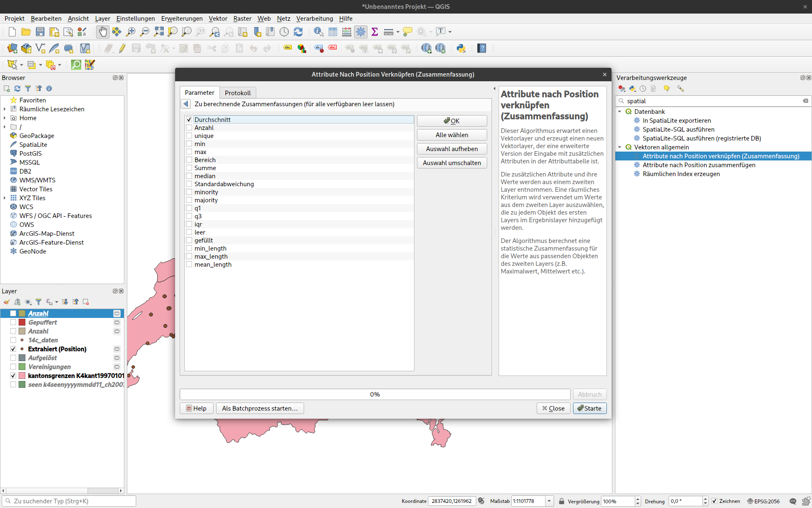
Task: Click the Refresh map icon
Action: pos(298,32)
